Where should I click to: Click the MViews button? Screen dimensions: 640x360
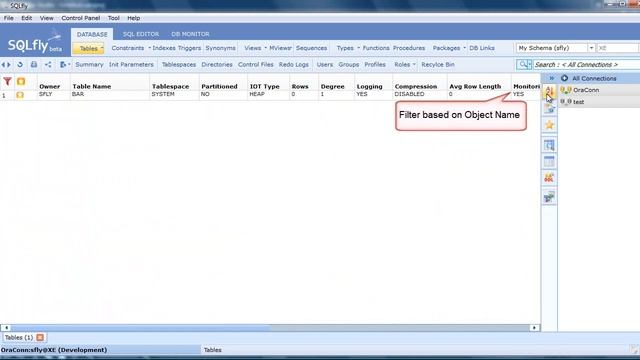tap(280, 48)
